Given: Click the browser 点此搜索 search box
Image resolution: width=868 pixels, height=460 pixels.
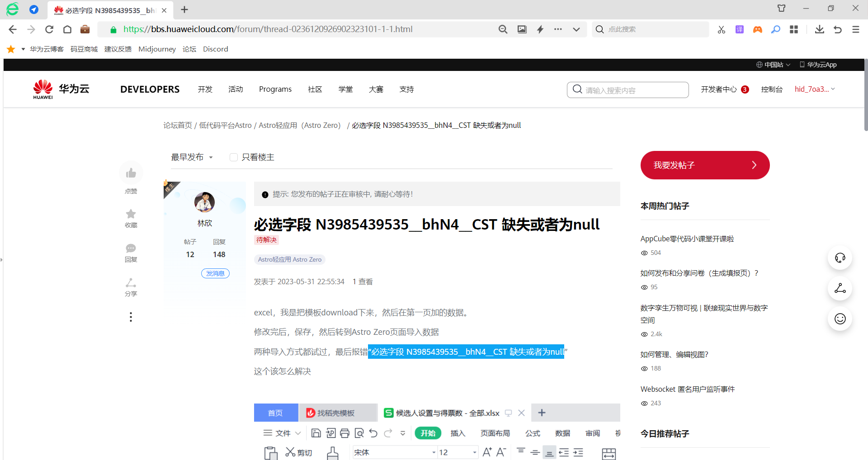Looking at the screenshot, I should point(650,29).
